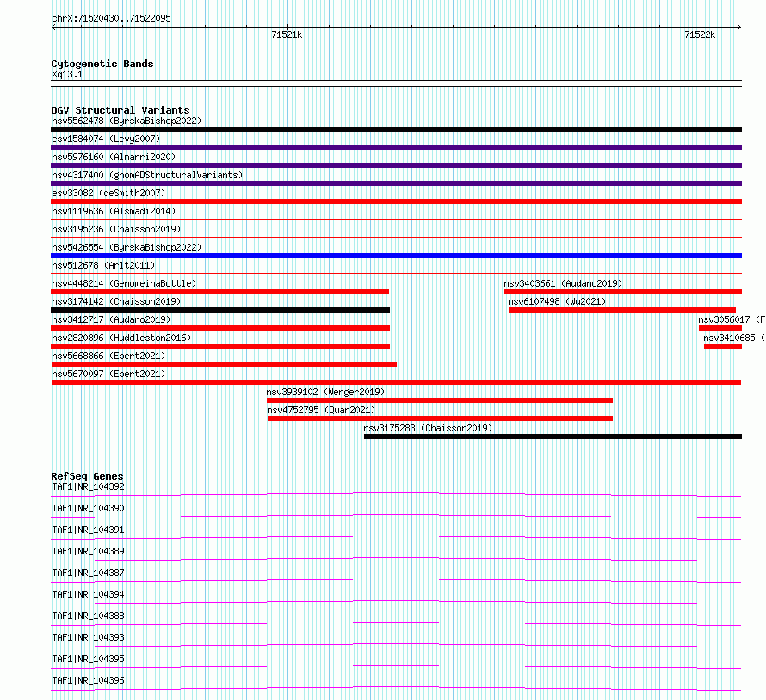Click nsv4752795 (Quan2021) variant label

point(321,410)
